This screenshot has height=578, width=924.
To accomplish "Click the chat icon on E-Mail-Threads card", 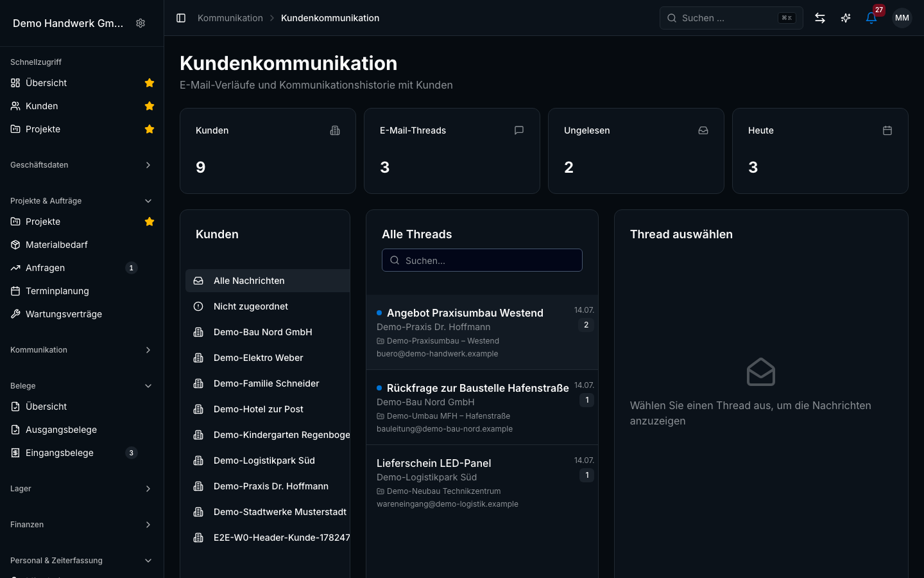I will pos(519,130).
